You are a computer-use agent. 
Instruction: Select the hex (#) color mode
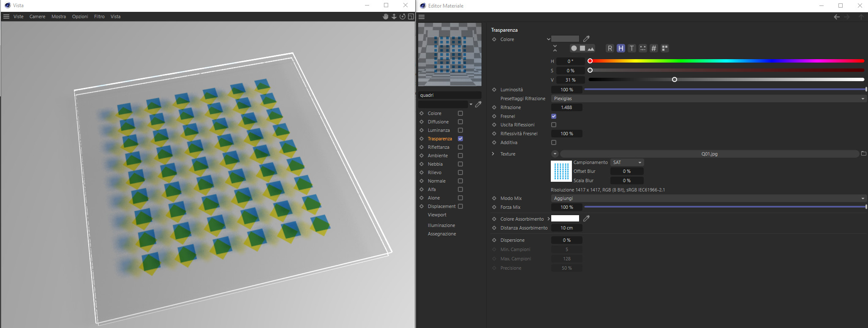click(x=653, y=48)
